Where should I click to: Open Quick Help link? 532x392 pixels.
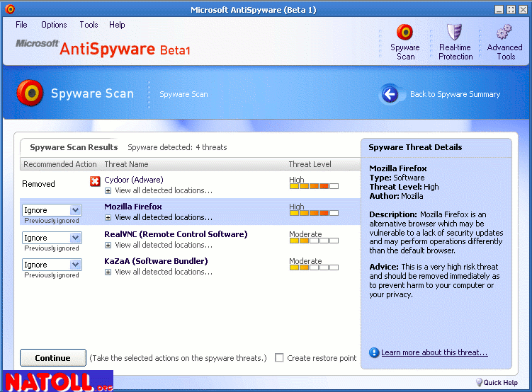(x=500, y=383)
